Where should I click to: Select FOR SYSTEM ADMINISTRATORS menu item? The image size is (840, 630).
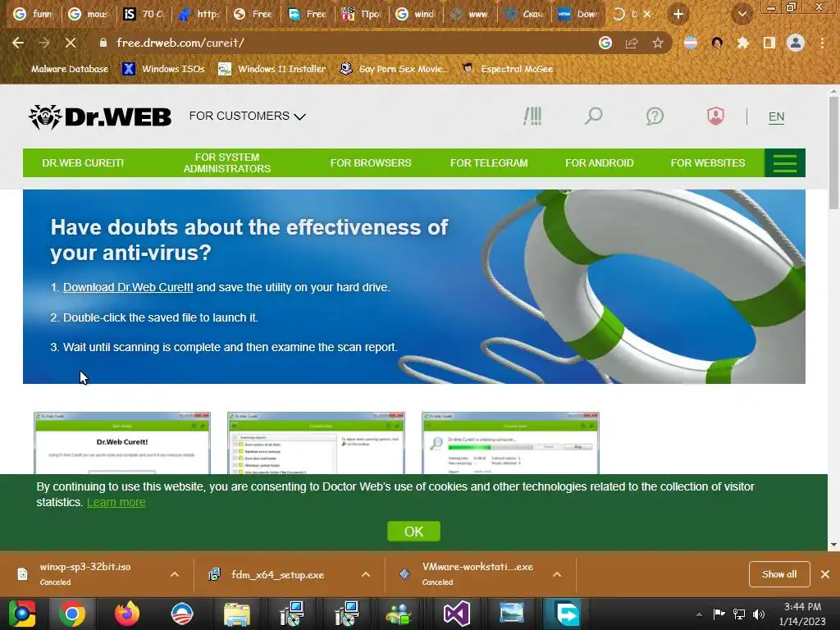pos(227,163)
